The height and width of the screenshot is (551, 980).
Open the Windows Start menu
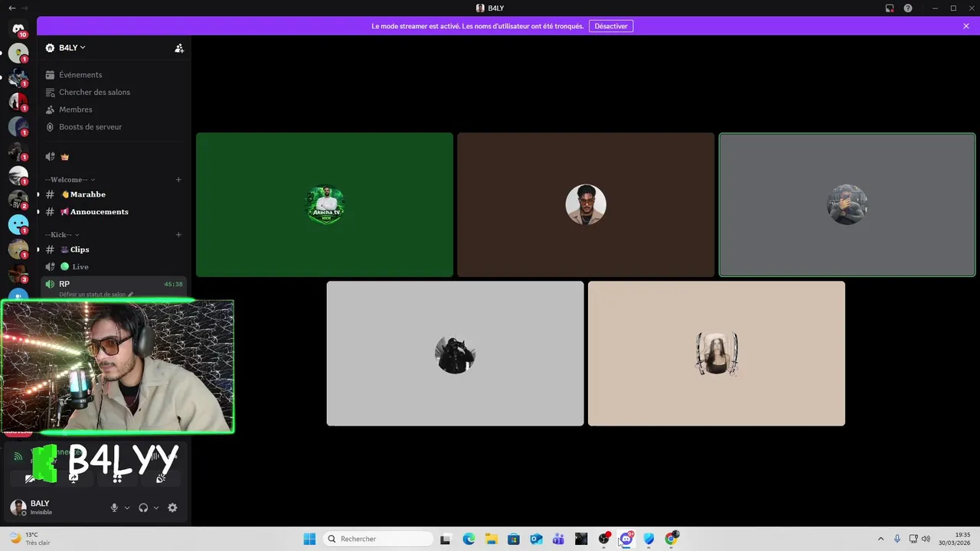(x=309, y=539)
